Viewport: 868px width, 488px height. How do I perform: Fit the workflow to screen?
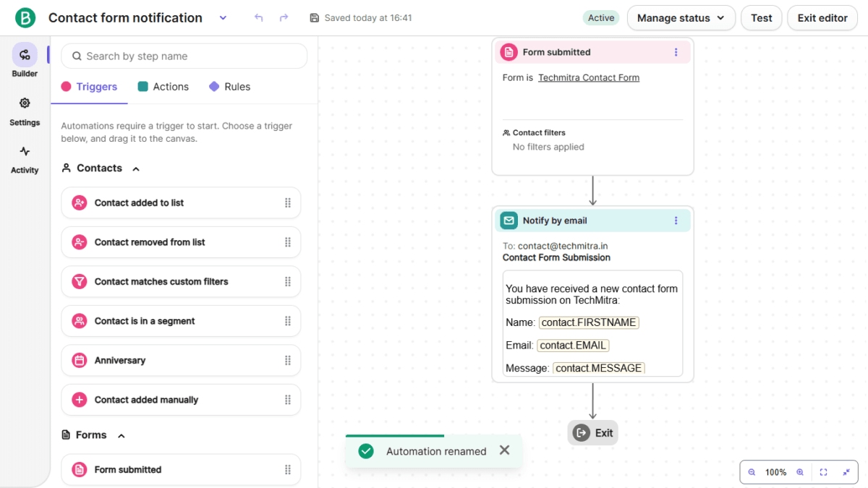[823, 472]
